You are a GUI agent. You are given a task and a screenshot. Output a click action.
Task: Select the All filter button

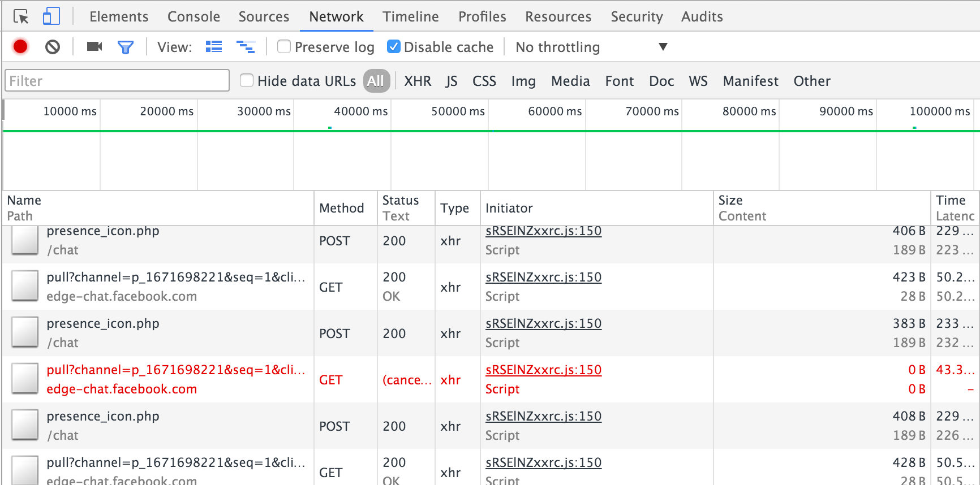376,81
